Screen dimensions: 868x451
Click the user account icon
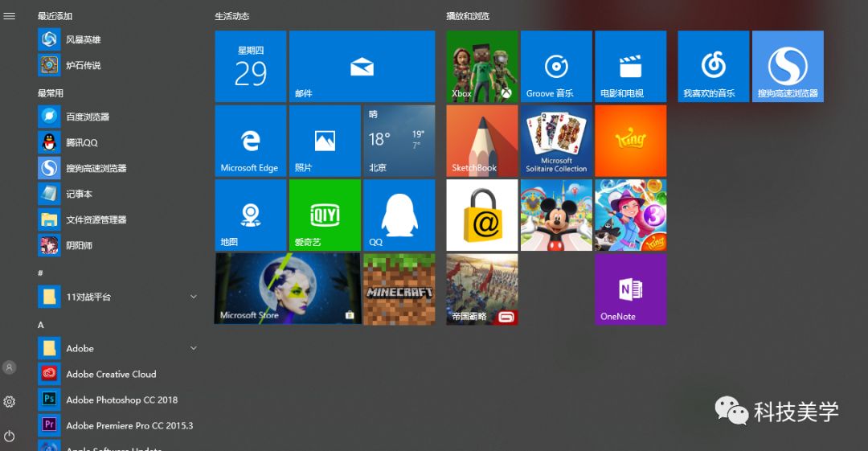(x=9, y=367)
